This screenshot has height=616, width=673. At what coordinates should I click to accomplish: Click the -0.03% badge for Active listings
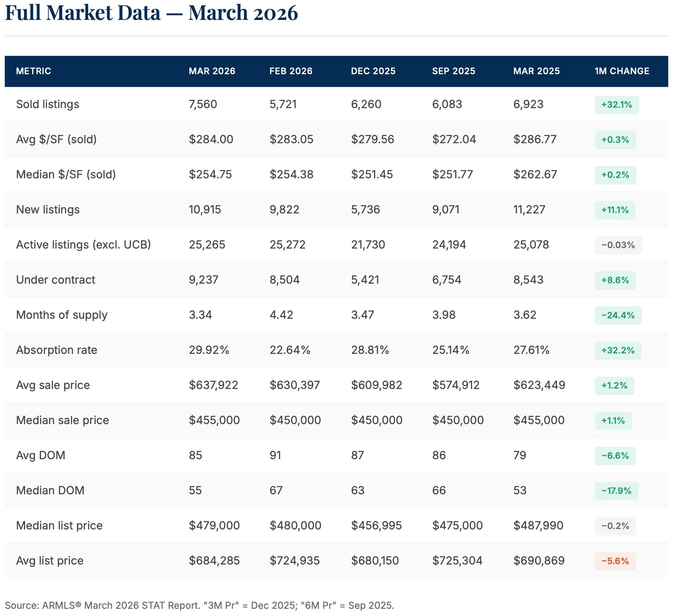coord(618,245)
